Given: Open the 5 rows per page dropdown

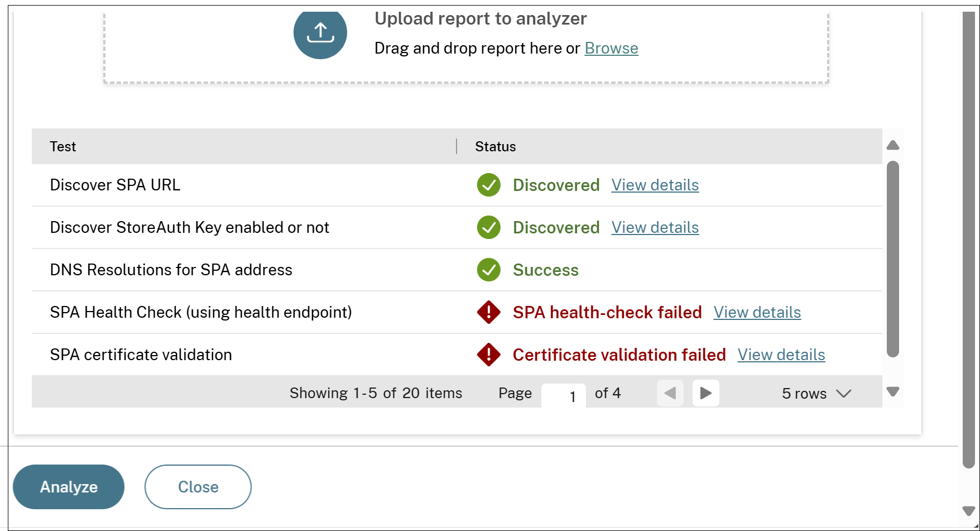Looking at the screenshot, I should pyautogui.click(x=816, y=394).
